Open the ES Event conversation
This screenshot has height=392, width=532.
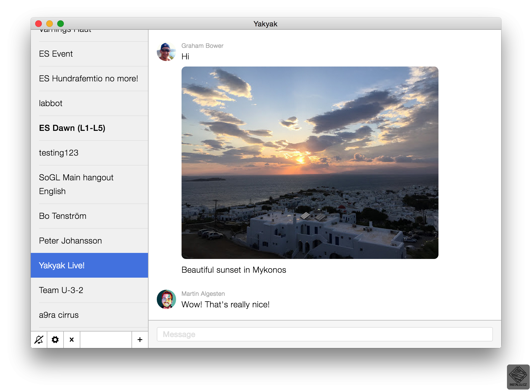pos(89,54)
